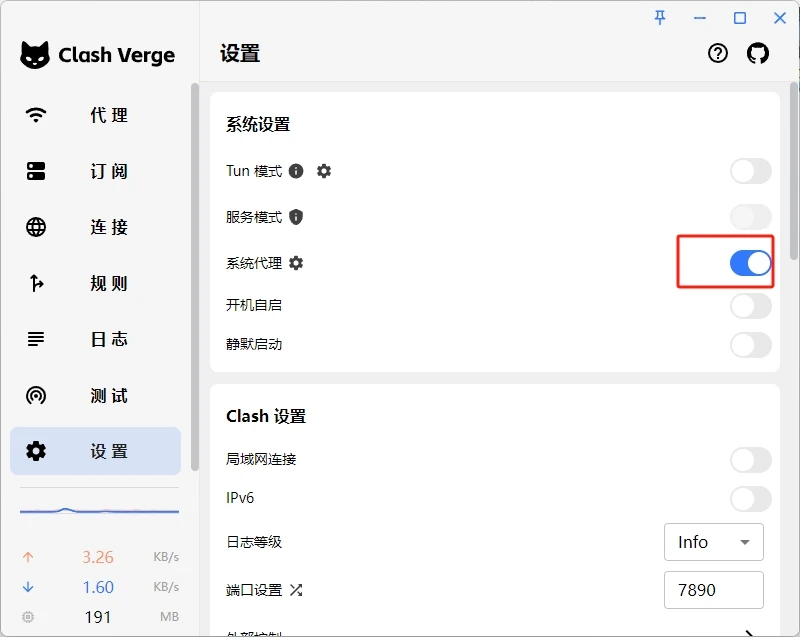Expand the 外部控制 chevron arrow
Viewport: 800px width, 637px height.
point(751,632)
